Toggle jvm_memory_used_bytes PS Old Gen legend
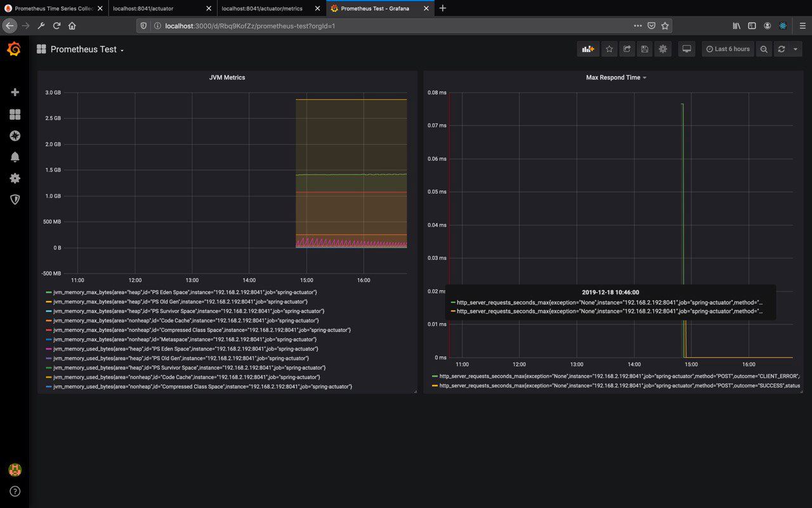This screenshot has width=812, height=508. (181, 358)
